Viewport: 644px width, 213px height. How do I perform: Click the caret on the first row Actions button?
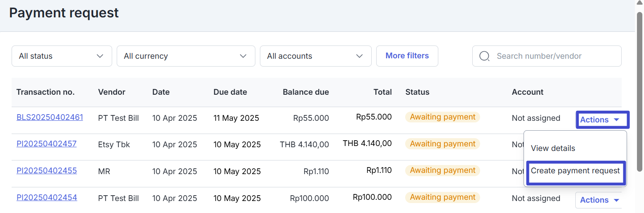[616, 120]
